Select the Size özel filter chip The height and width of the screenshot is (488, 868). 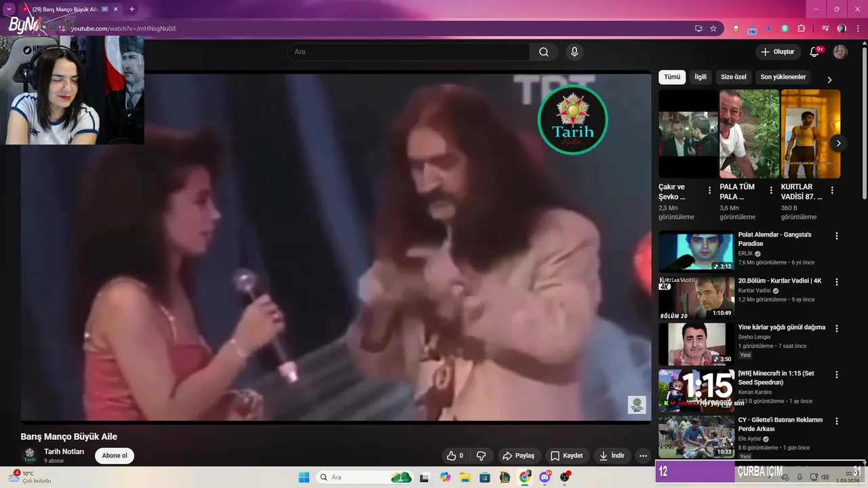pyautogui.click(x=733, y=77)
